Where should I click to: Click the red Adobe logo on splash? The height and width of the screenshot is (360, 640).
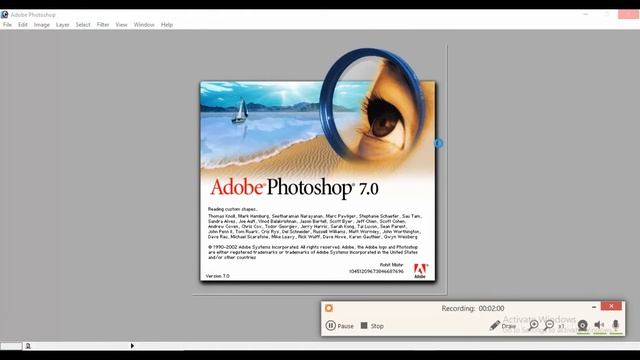(x=420, y=271)
